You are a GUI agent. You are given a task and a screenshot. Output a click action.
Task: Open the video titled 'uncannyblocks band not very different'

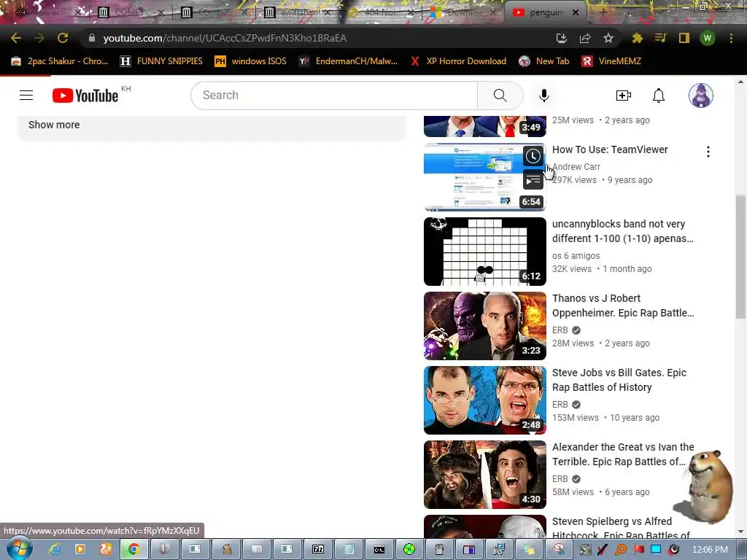click(x=623, y=231)
